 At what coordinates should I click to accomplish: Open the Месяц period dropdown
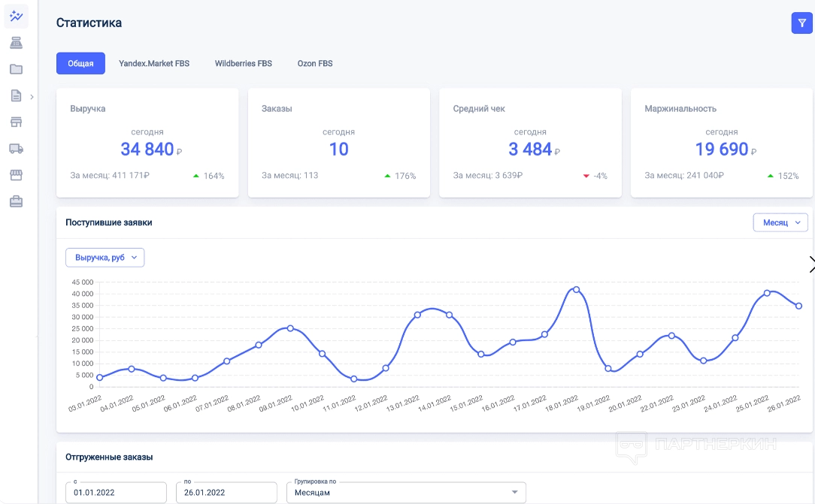pos(780,222)
